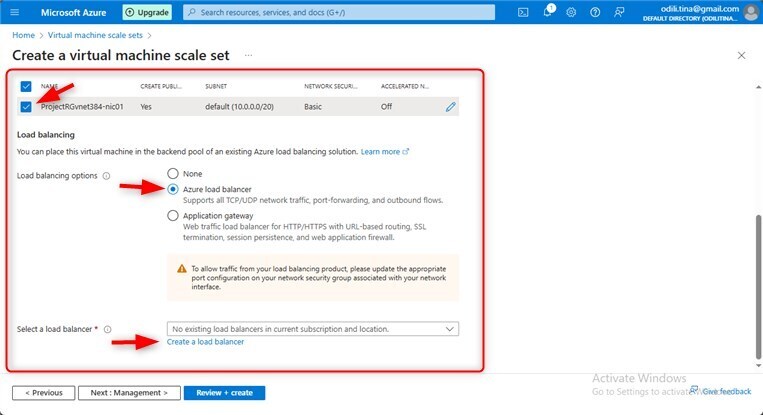This screenshot has height=415, width=763.
Task: Launch Cloud Shell from the top bar
Action: (x=523, y=12)
